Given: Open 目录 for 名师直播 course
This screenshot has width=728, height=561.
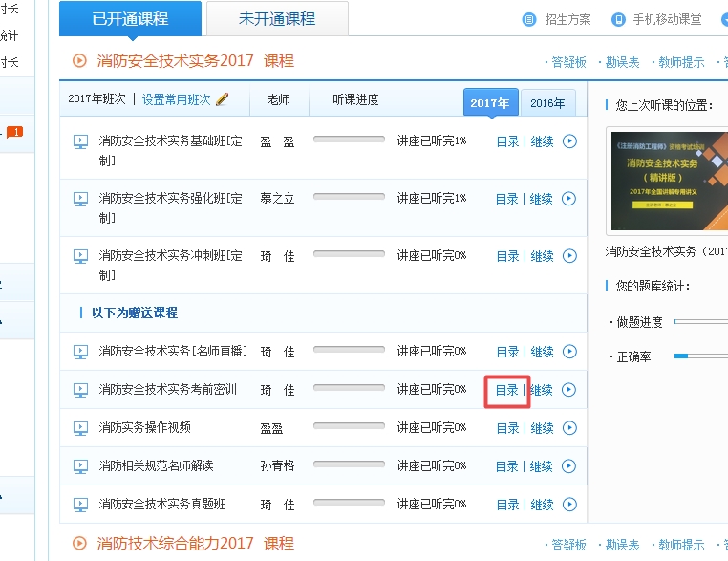Looking at the screenshot, I should click(x=507, y=352).
